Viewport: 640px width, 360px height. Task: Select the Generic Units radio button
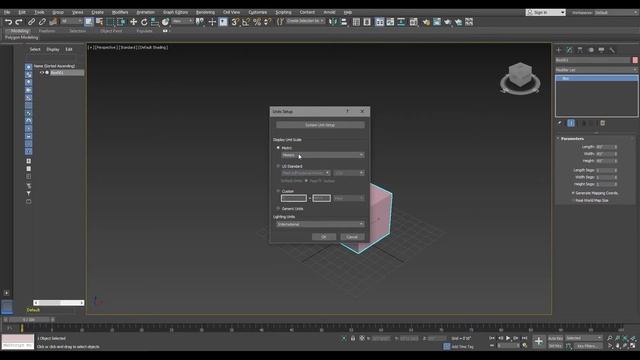pos(278,209)
